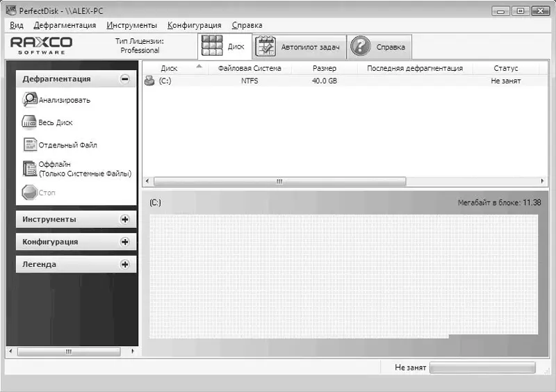
Task: Click the sidebar right scroll arrow
Action: (x=133, y=351)
